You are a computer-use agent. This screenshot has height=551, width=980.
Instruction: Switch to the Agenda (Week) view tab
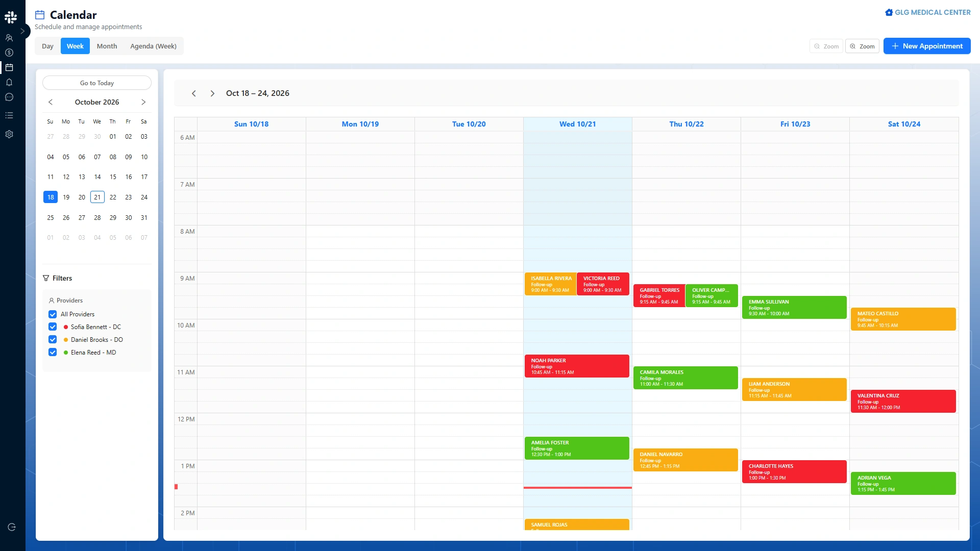point(153,46)
